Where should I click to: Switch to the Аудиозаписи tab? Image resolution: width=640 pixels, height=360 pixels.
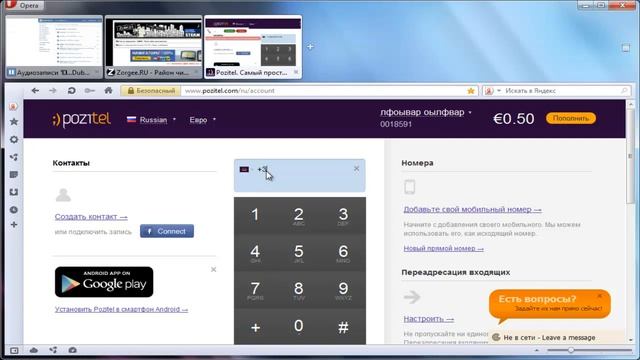pyautogui.click(x=53, y=47)
